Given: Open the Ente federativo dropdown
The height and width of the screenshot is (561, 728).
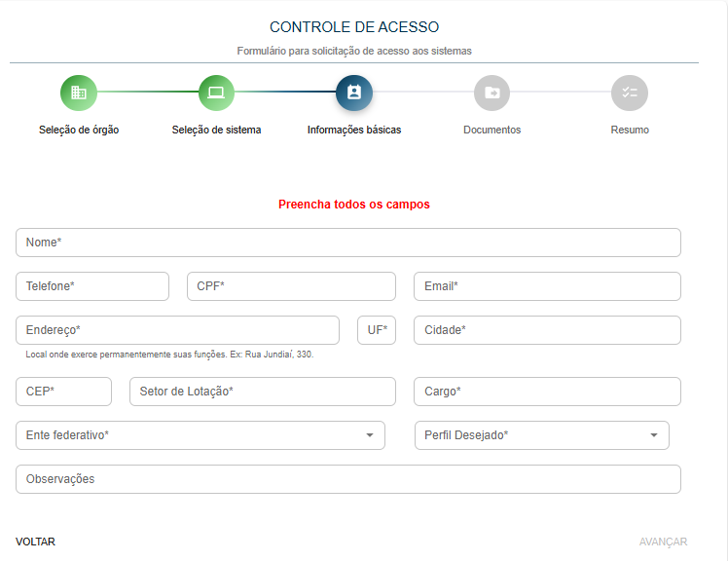Looking at the screenshot, I should pos(200,435).
